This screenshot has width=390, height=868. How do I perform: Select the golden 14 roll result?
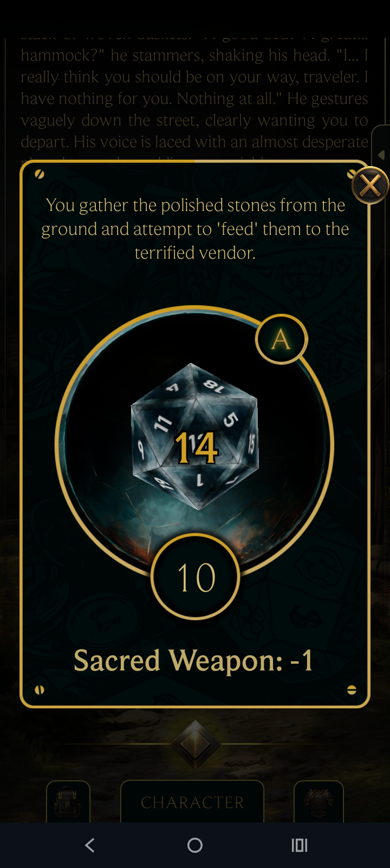point(196,448)
